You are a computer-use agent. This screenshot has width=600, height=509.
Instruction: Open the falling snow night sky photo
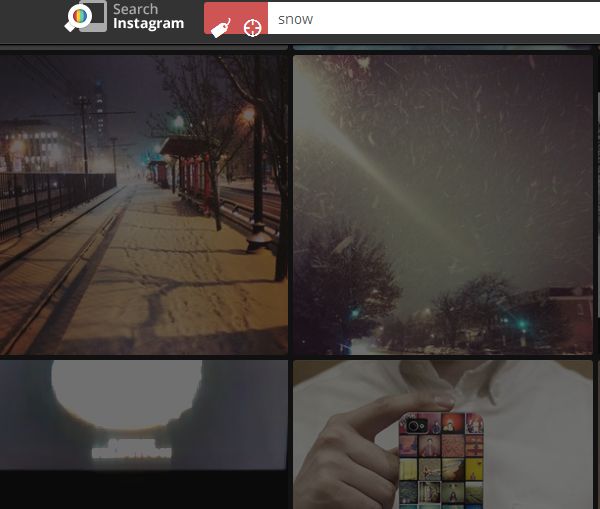tap(443, 205)
